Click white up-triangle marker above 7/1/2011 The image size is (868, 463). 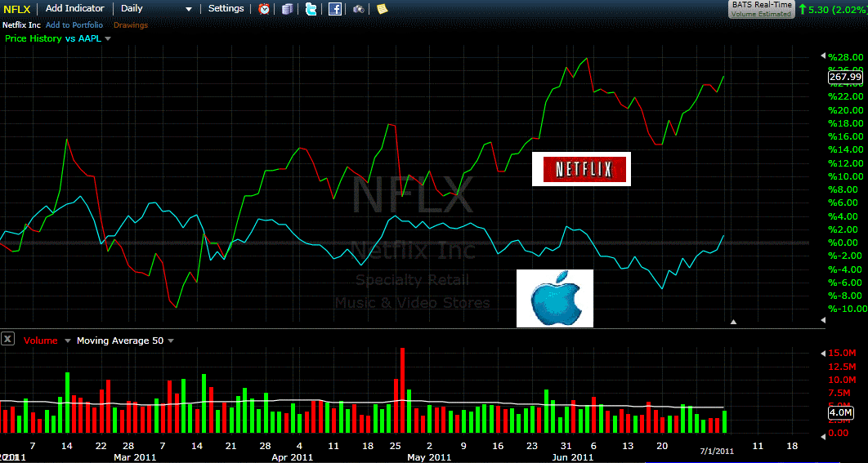tap(733, 322)
